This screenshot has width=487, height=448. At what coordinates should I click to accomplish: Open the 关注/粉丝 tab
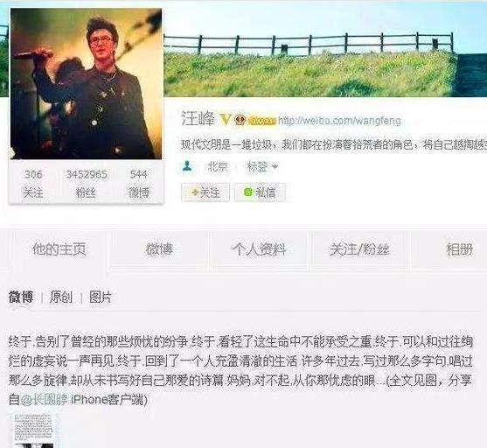click(x=359, y=249)
